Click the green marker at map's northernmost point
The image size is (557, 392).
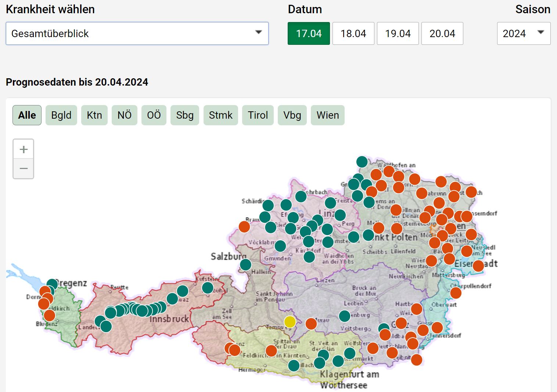coord(362,162)
